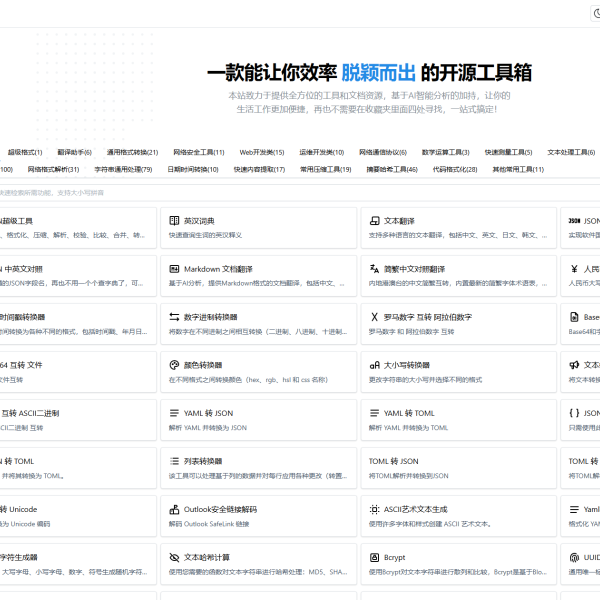Click the UUID fingerprint icon

pyautogui.click(x=574, y=557)
